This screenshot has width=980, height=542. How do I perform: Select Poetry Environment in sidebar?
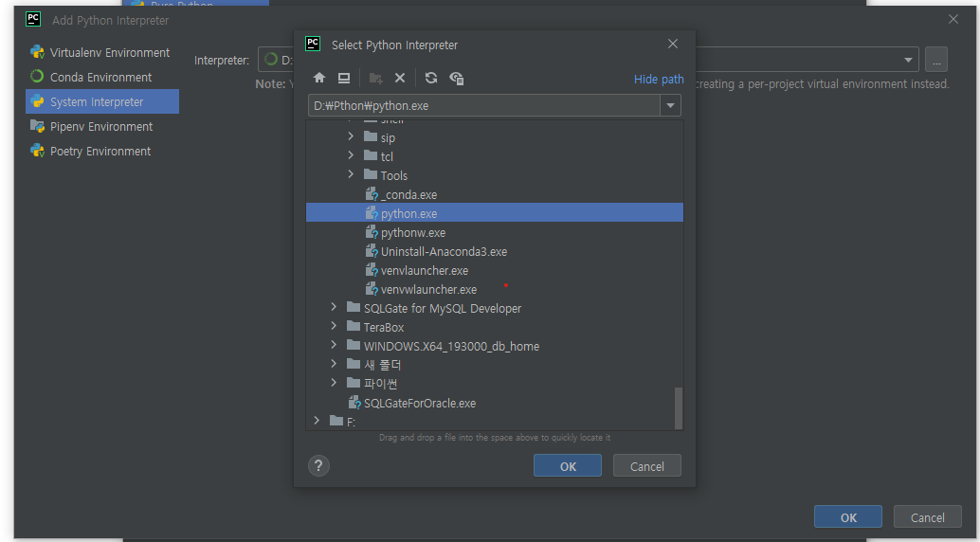click(101, 151)
